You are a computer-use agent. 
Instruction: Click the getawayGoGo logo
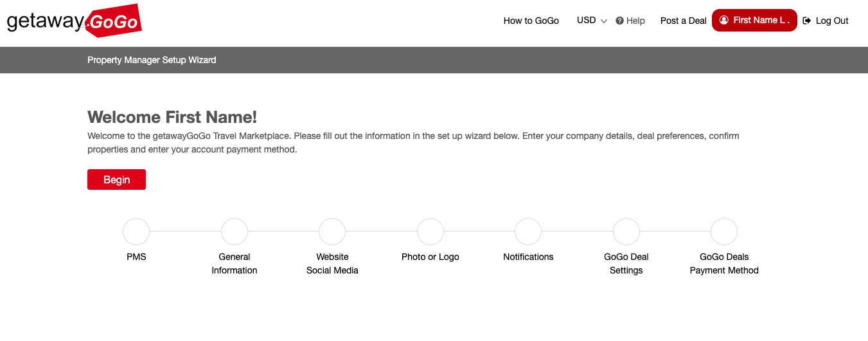pos(74,21)
